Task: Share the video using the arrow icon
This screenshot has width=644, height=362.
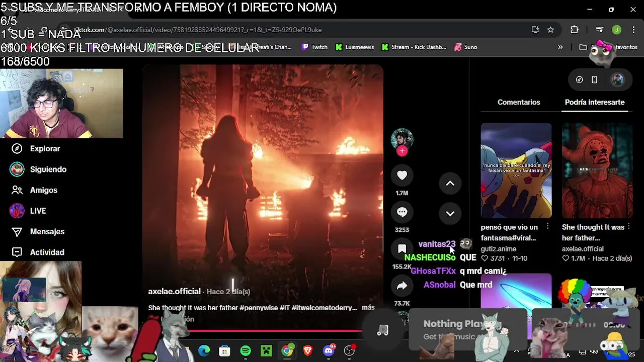Action: tap(401, 286)
